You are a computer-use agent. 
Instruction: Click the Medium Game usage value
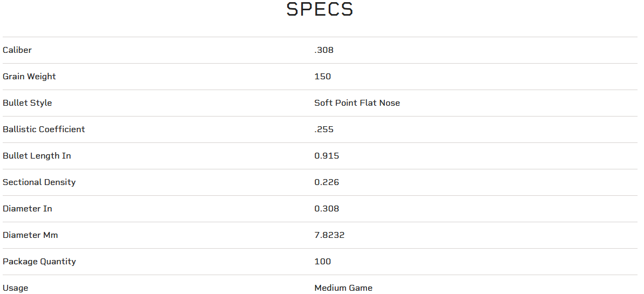[343, 288]
